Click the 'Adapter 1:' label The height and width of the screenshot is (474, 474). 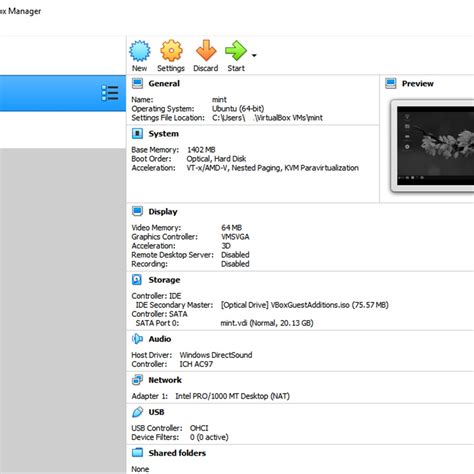pos(149,396)
